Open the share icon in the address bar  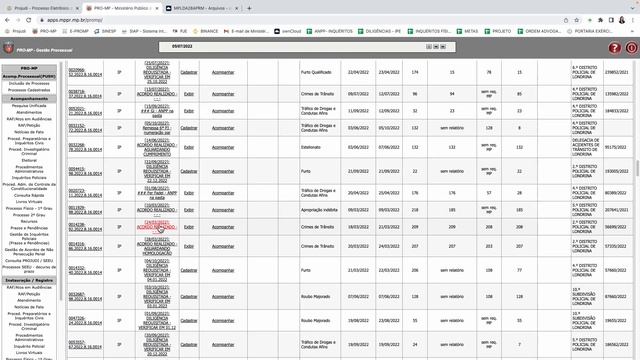pos(566,20)
